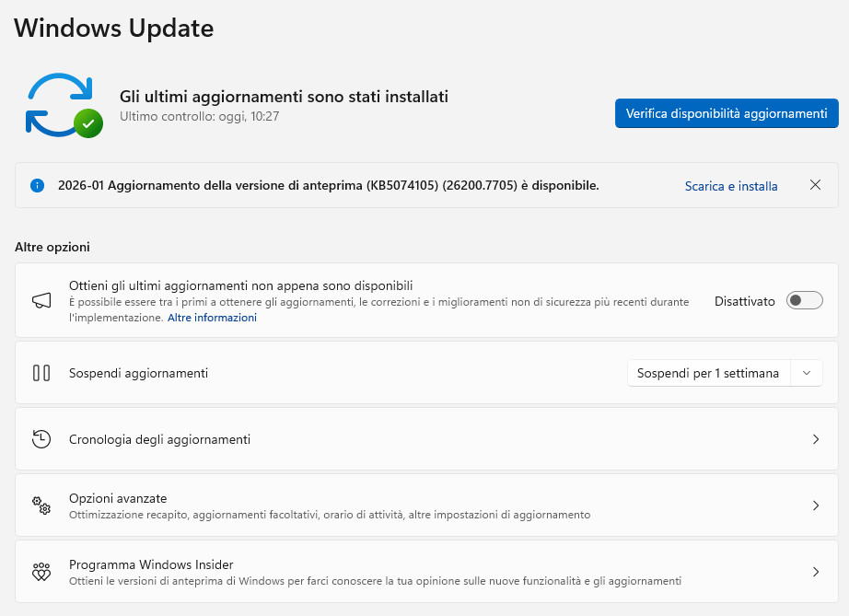Click the pause icon beside Sospendi aggiornamenti
The image size is (849, 616).
41,373
